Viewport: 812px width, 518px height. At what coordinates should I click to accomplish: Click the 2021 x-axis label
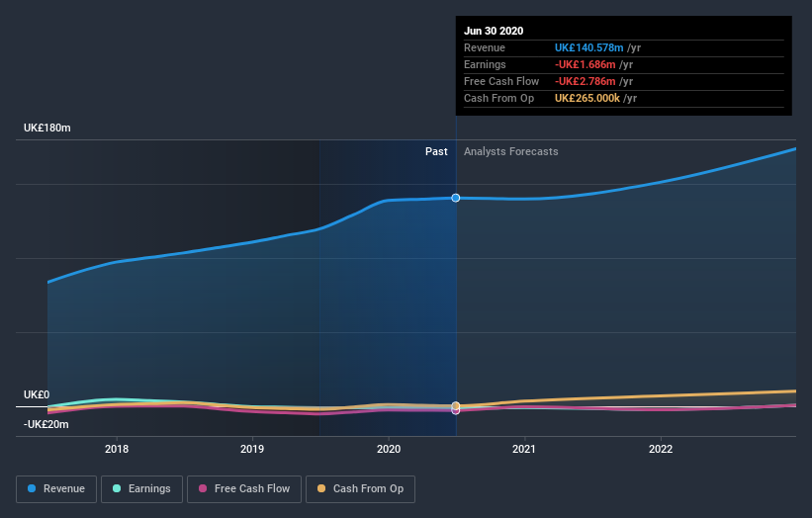pos(524,449)
